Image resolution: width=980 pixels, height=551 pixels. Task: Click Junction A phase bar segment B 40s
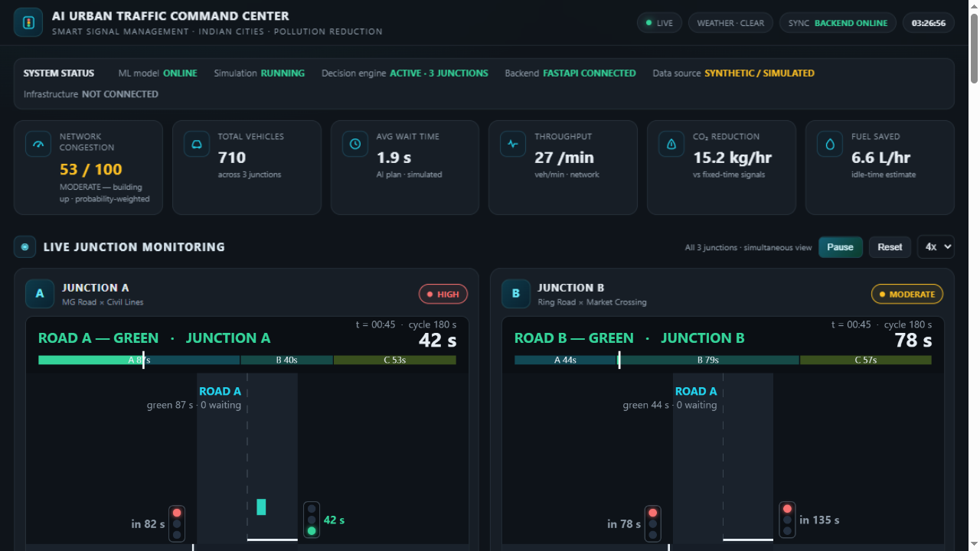287,360
